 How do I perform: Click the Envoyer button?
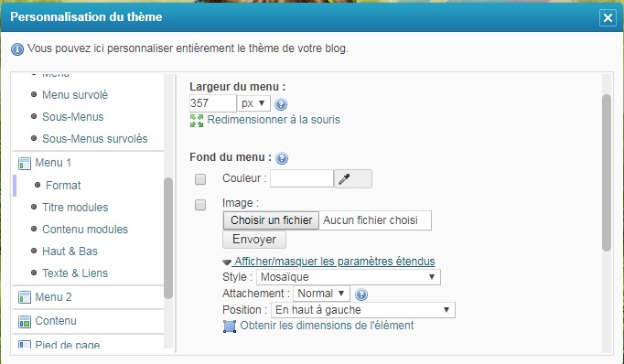pyautogui.click(x=254, y=240)
